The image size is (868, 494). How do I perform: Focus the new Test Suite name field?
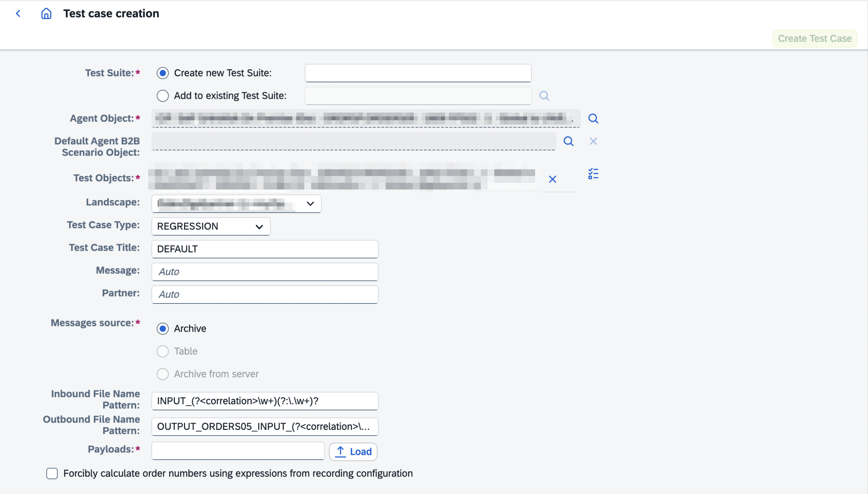[x=418, y=73]
